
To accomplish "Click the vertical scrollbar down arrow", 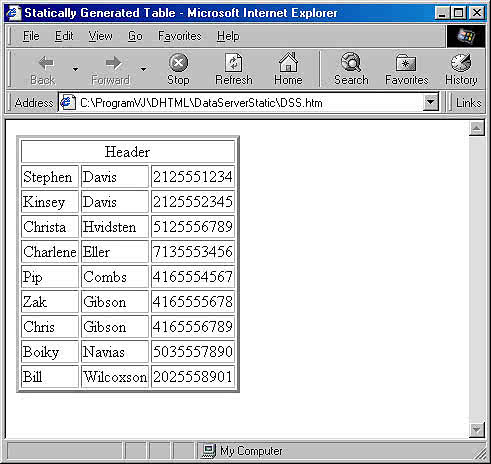I will (x=477, y=430).
